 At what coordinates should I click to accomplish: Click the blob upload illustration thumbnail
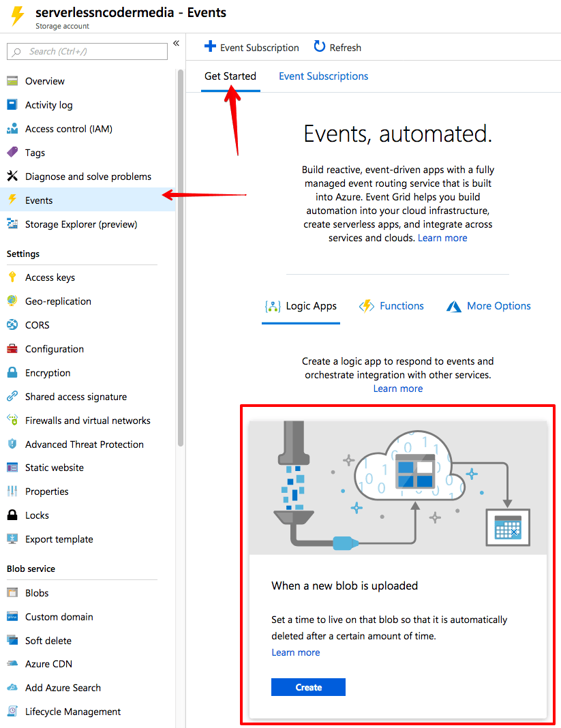click(x=398, y=487)
